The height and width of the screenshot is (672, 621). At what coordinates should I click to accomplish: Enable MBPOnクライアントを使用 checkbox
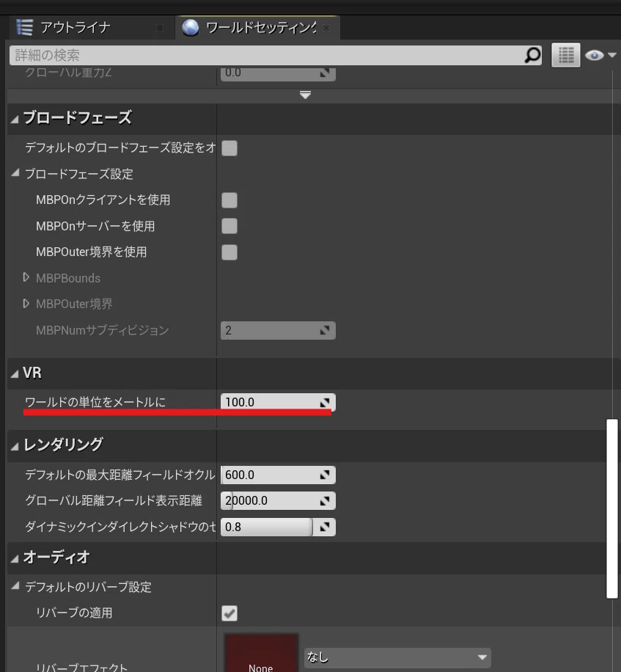click(229, 200)
